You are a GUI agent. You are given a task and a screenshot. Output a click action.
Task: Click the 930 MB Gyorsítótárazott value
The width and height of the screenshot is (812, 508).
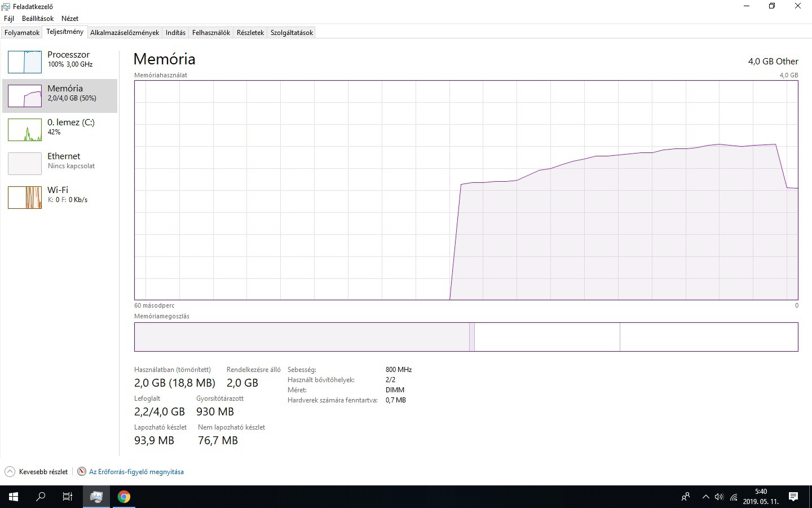click(x=215, y=412)
